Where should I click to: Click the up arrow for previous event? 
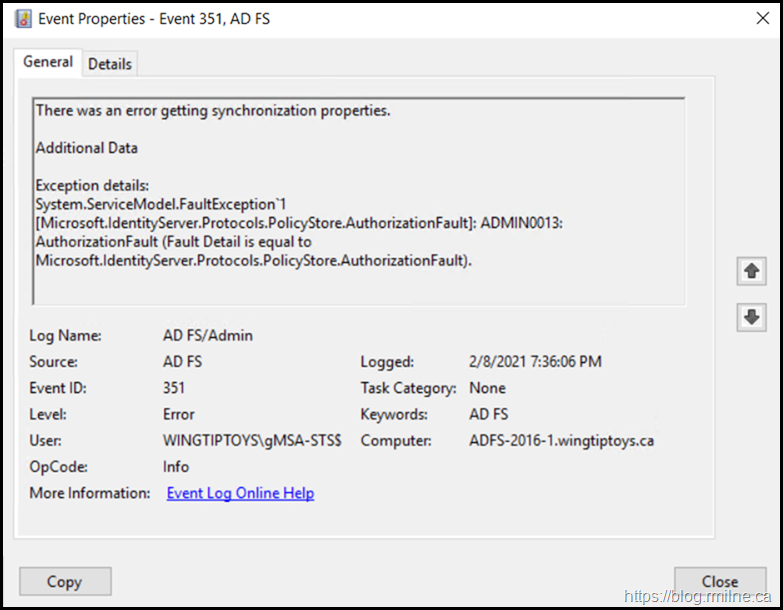[751, 270]
